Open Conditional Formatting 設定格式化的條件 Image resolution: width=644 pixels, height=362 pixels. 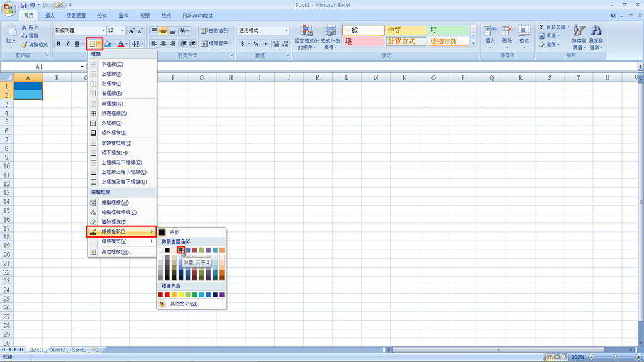(306, 37)
